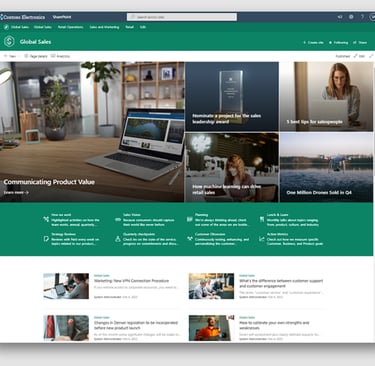Open the VPN Connection Procedure news thumbnail
Viewport: 375px width, 366px height.
(x=66, y=286)
